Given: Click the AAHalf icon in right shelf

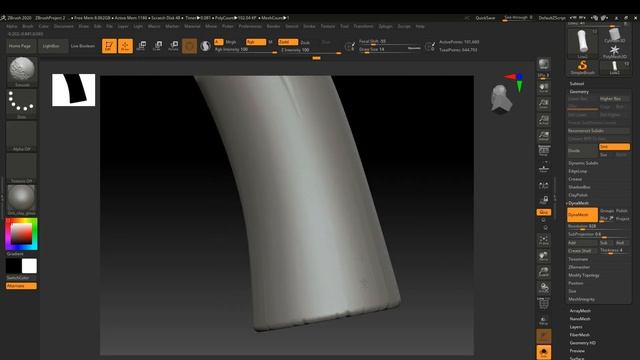Looking at the screenshot, I should coord(544,136).
